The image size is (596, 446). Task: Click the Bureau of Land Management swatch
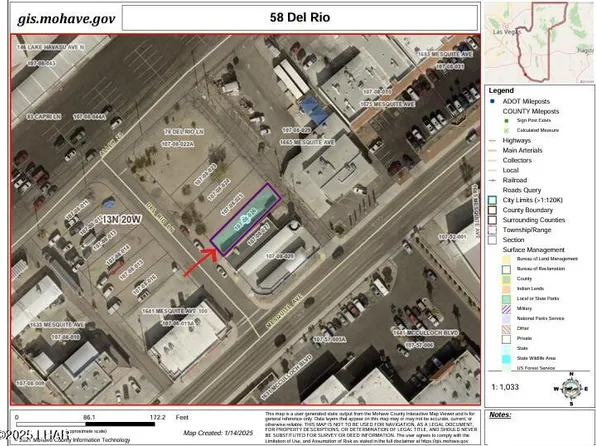(x=506, y=259)
